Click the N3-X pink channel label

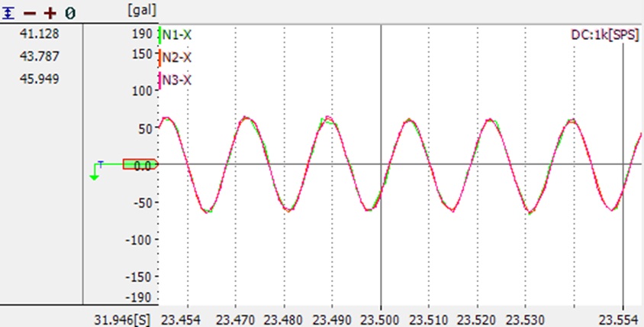click(x=177, y=79)
